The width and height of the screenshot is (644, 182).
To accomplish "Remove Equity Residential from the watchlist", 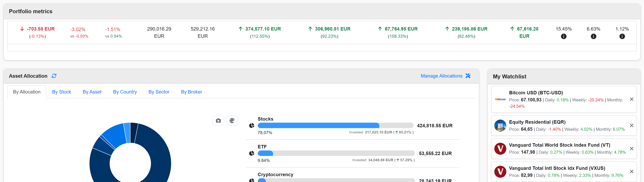I will [631, 126].
